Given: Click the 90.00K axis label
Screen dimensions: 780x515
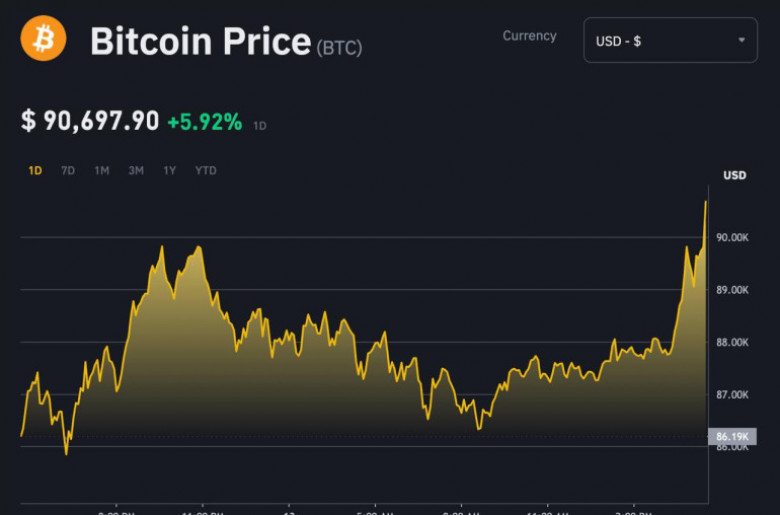Looking at the screenshot, I should 733,238.
